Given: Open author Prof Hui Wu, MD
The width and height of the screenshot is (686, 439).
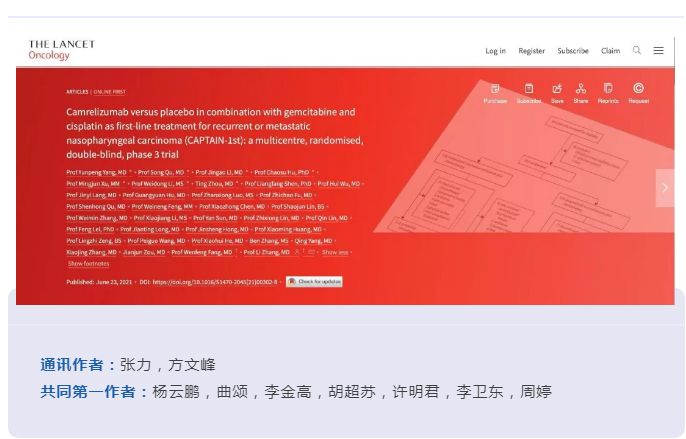Looking at the screenshot, I should pyautogui.click(x=339, y=184).
